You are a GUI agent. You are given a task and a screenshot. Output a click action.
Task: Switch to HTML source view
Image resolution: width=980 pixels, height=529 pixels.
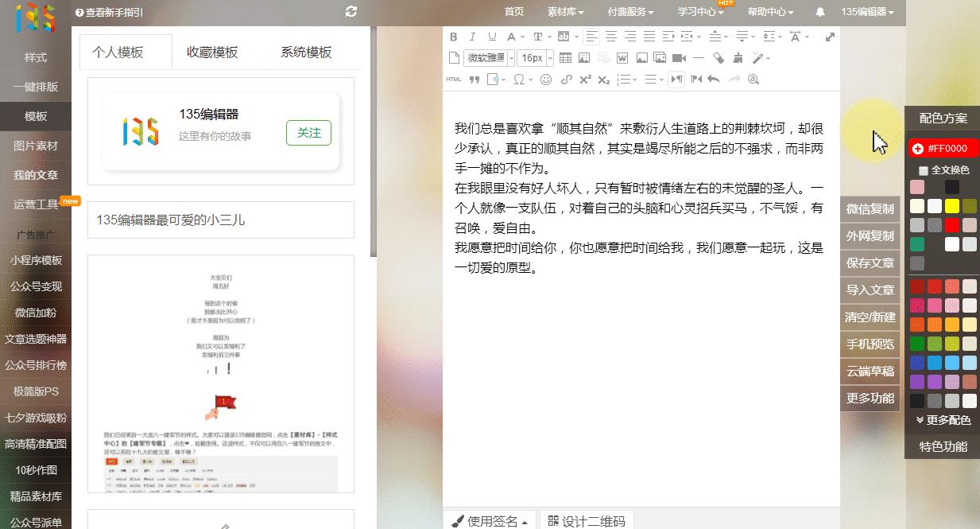pos(454,79)
